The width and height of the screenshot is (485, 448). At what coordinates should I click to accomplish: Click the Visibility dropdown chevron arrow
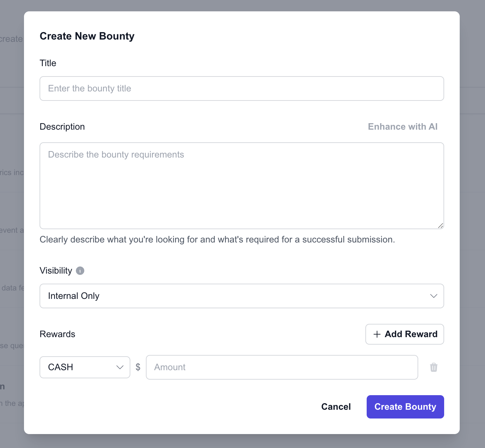(x=434, y=296)
